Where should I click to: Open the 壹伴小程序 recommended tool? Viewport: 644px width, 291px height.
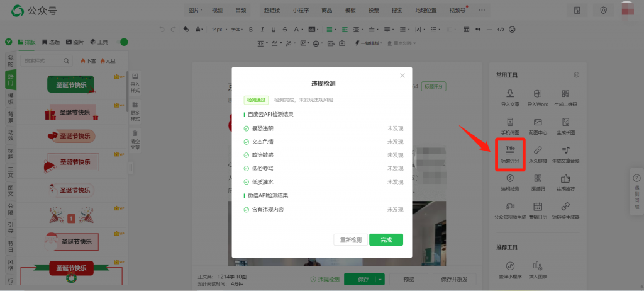[x=510, y=270]
